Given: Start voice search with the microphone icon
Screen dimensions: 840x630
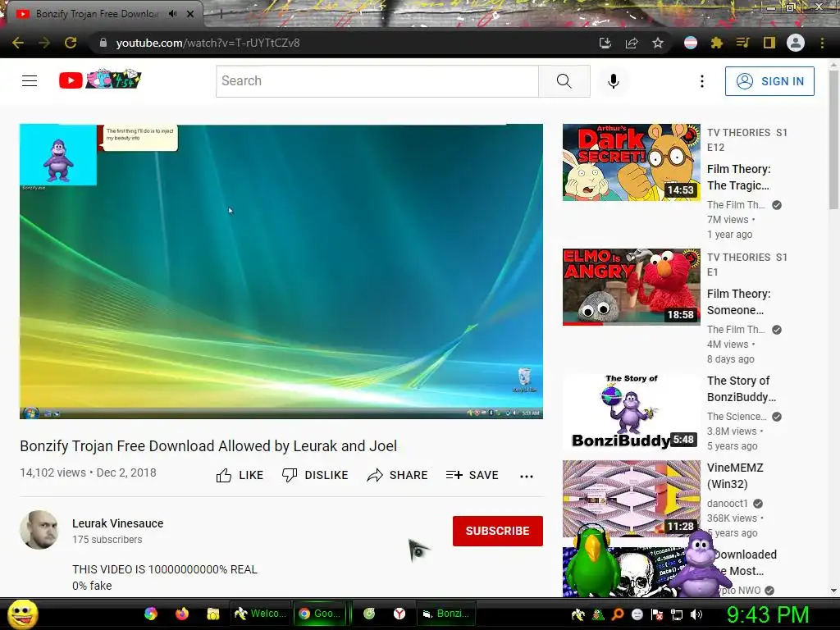Looking at the screenshot, I should pyautogui.click(x=614, y=81).
